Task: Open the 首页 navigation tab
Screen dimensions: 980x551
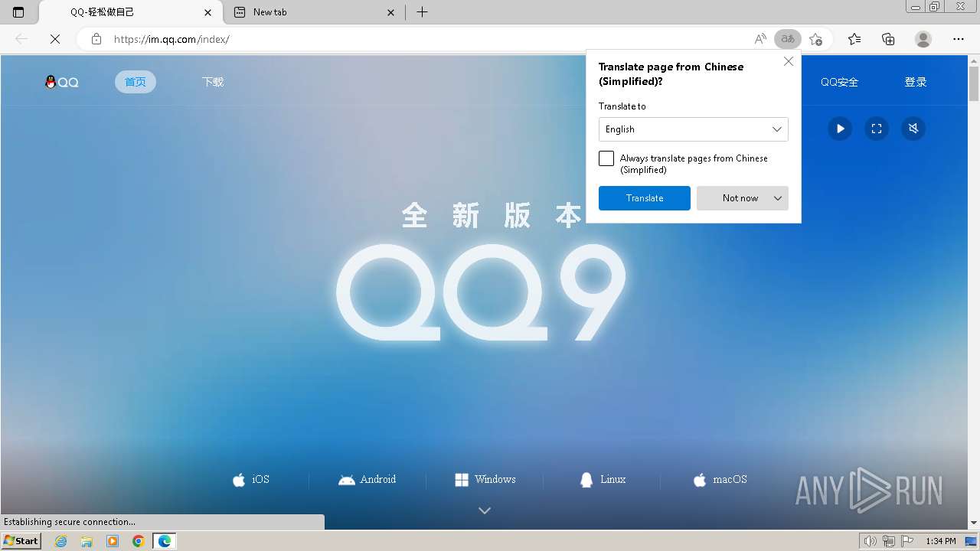Action: (x=136, y=82)
